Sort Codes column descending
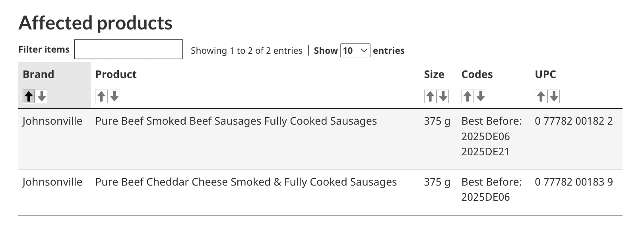 (481, 96)
